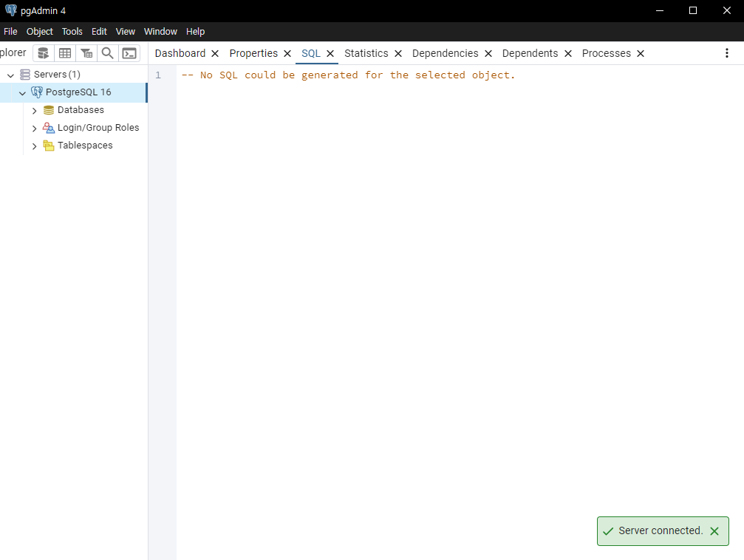Switch to the Dashboard tab

point(180,53)
